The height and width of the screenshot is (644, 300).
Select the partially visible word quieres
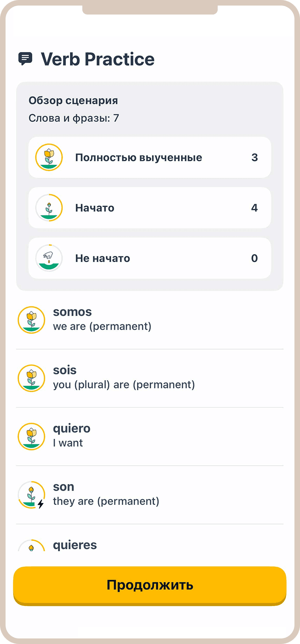point(75,545)
